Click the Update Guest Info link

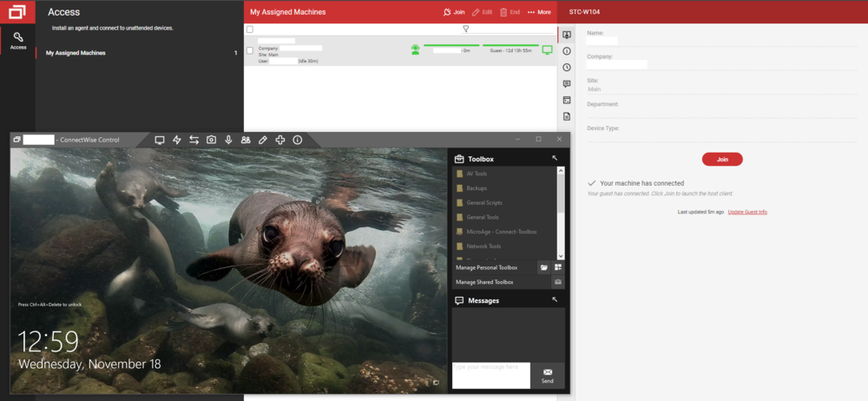pos(746,212)
